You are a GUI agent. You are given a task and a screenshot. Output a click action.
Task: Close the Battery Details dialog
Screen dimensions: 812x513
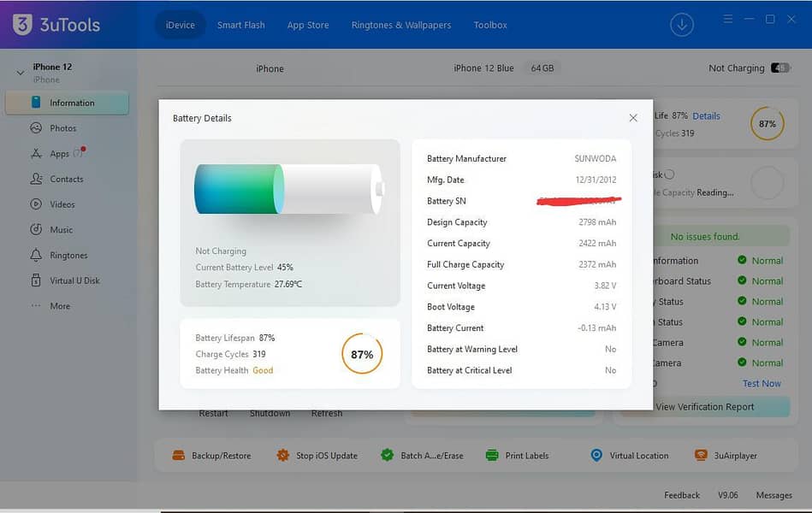pyautogui.click(x=633, y=118)
